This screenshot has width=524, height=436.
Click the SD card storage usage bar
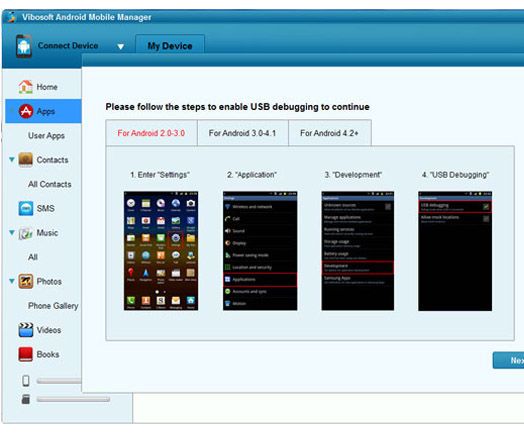point(73,399)
